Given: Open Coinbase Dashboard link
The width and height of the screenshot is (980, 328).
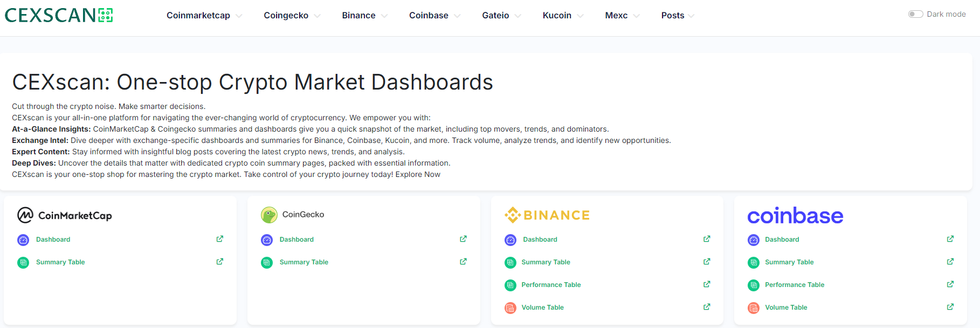Looking at the screenshot, I should pos(782,240).
